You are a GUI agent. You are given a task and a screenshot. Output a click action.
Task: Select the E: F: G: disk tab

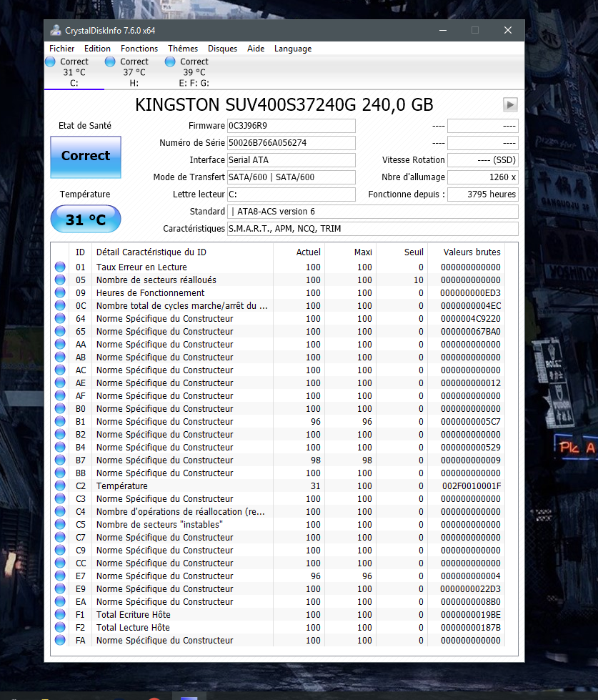(194, 72)
